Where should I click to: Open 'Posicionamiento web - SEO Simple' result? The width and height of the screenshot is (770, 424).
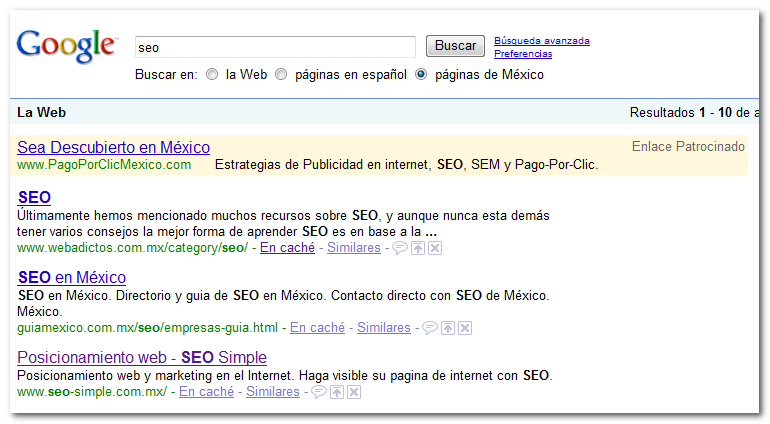pyautogui.click(x=142, y=358)
